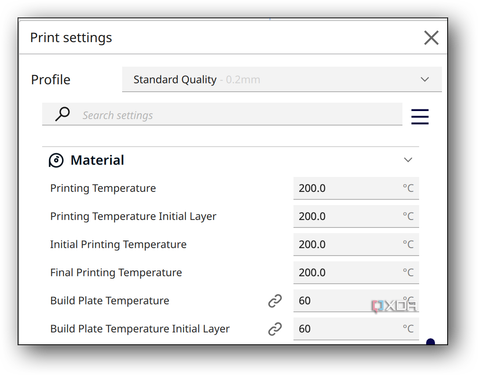Click the Material section heading
The width and height of the screenshot is (478, 375).
97,160
